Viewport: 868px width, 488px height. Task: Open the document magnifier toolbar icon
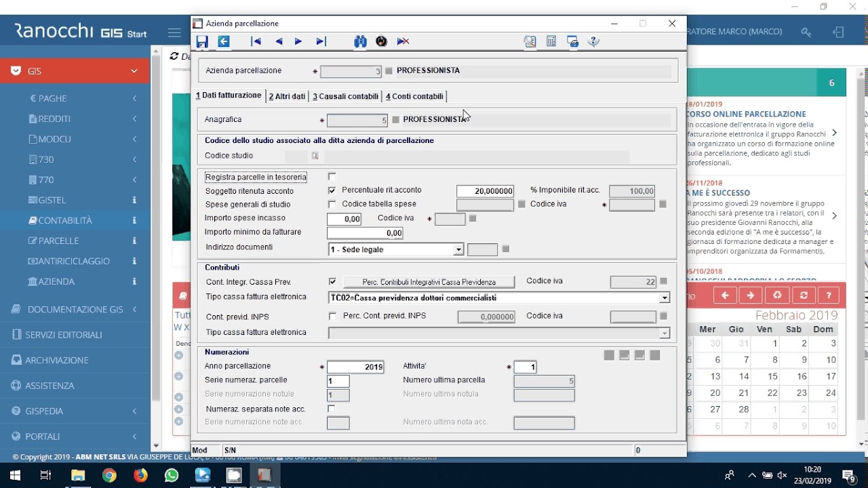pos(530,42)
